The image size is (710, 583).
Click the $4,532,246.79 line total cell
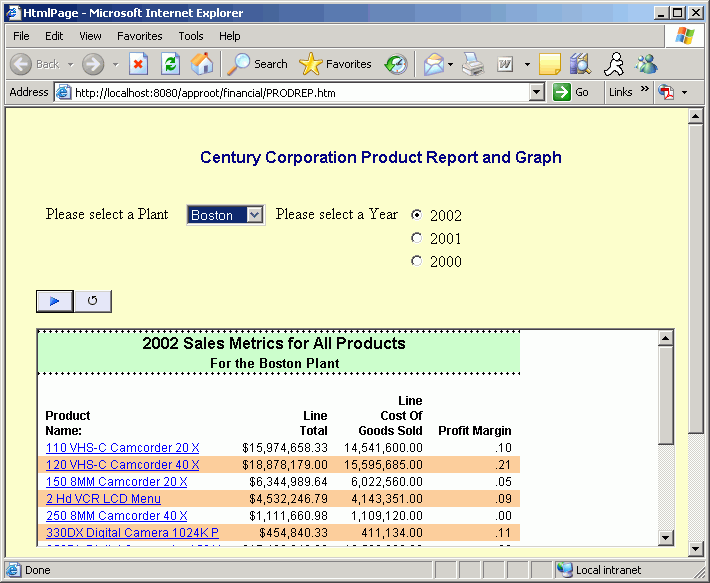coord(288,499)
